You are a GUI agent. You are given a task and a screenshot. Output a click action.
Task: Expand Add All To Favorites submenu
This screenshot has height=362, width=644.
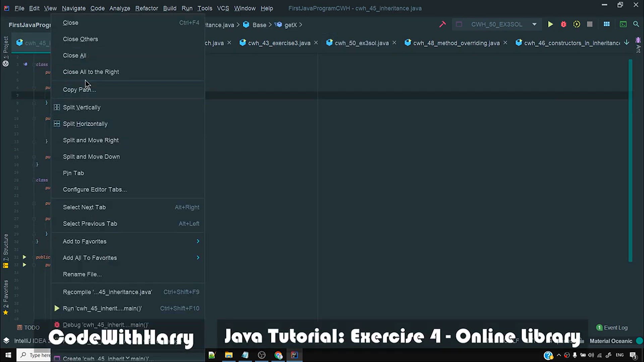pos(128,258)
